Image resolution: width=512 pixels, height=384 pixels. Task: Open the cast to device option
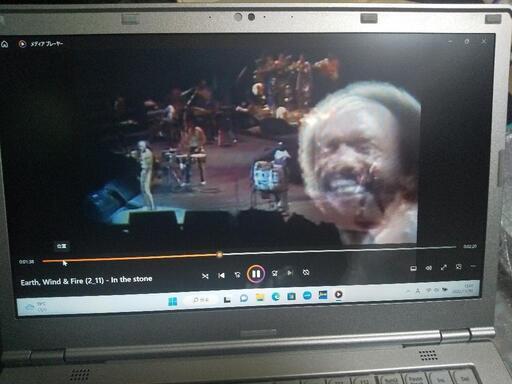[x=413, y=268]
